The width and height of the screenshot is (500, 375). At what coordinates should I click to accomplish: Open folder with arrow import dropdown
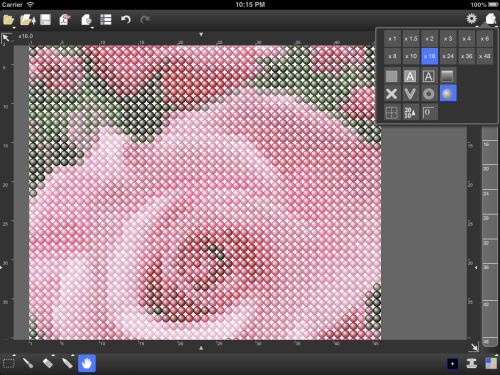27,20
